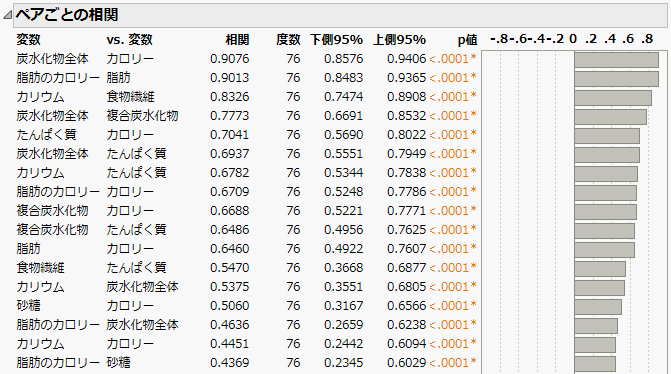This screenshot has height=374, width=671.
Task: Click upper 95% value 0.8022
Action: (407, 134)
